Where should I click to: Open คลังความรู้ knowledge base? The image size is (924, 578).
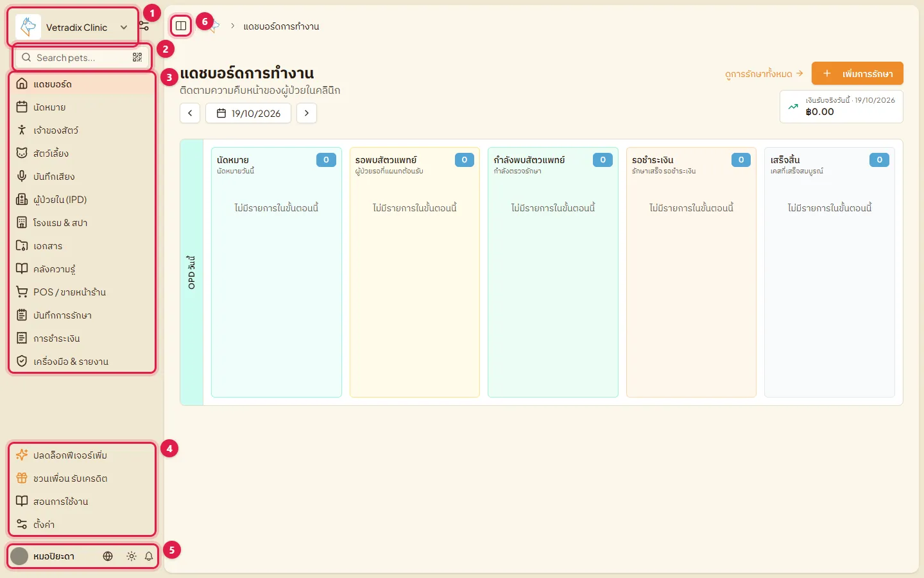click(x=82, y=269)
